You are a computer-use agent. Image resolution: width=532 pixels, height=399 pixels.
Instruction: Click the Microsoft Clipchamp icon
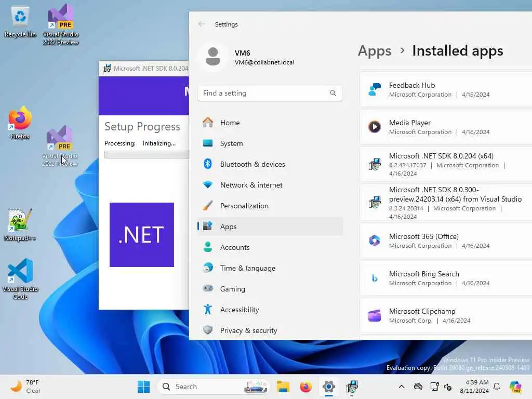coord(375,315)
